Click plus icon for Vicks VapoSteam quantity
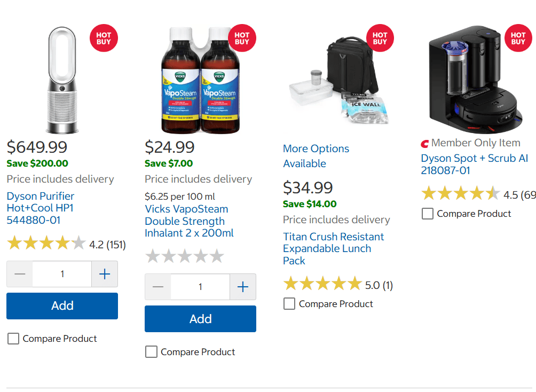 point(243,287)
